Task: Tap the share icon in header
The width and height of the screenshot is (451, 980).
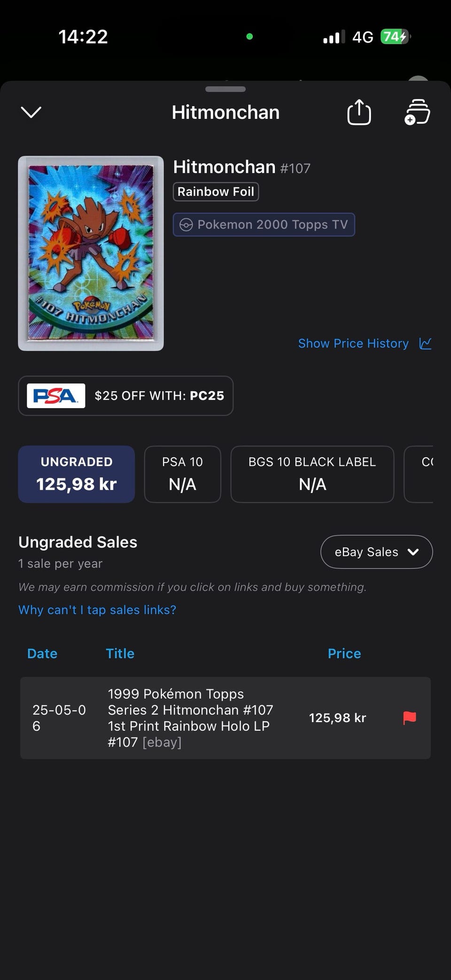Action: click(359, 112)
